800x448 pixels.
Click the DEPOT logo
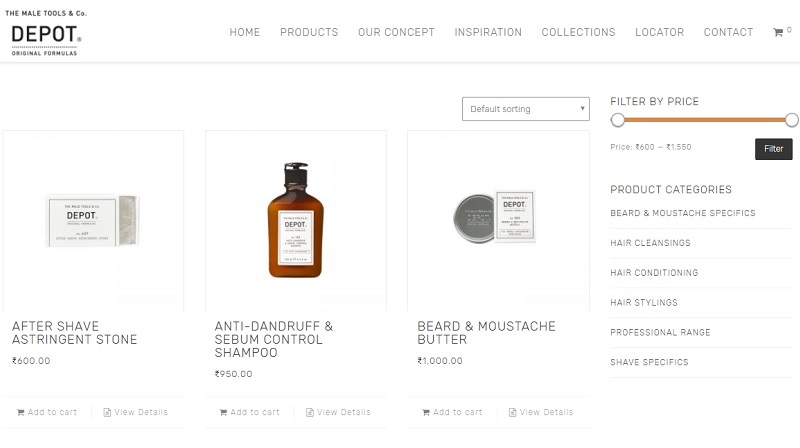[x=46, y=34]
